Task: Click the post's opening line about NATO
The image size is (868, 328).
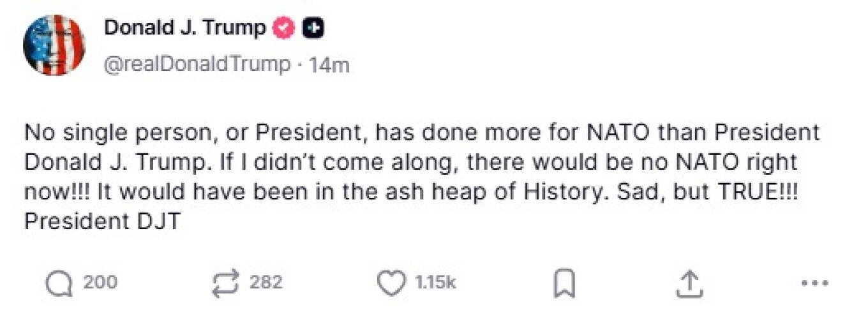Action: (x=421, y=133)
